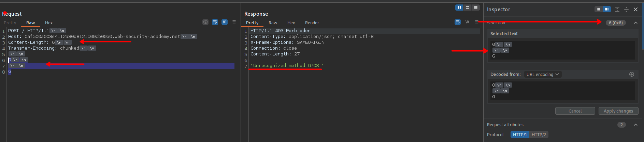Open the Render tab in Response
The image size is (644, 142).
pyautogui.click(x=312, y=23)
